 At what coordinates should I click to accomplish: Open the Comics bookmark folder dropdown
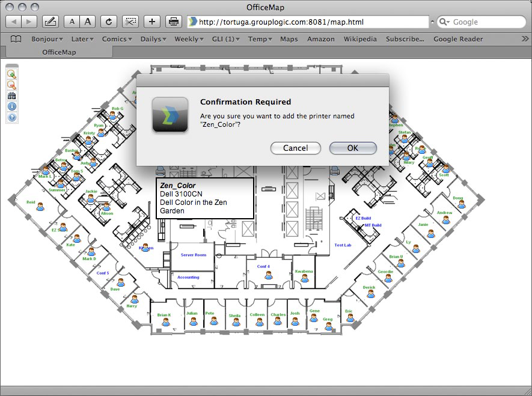[115, 38]
